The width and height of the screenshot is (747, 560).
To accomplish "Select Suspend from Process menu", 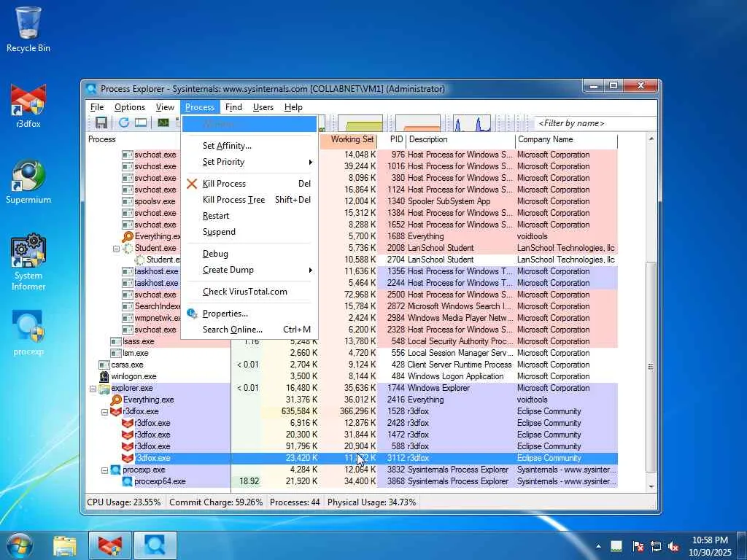I will pos(249,232).
